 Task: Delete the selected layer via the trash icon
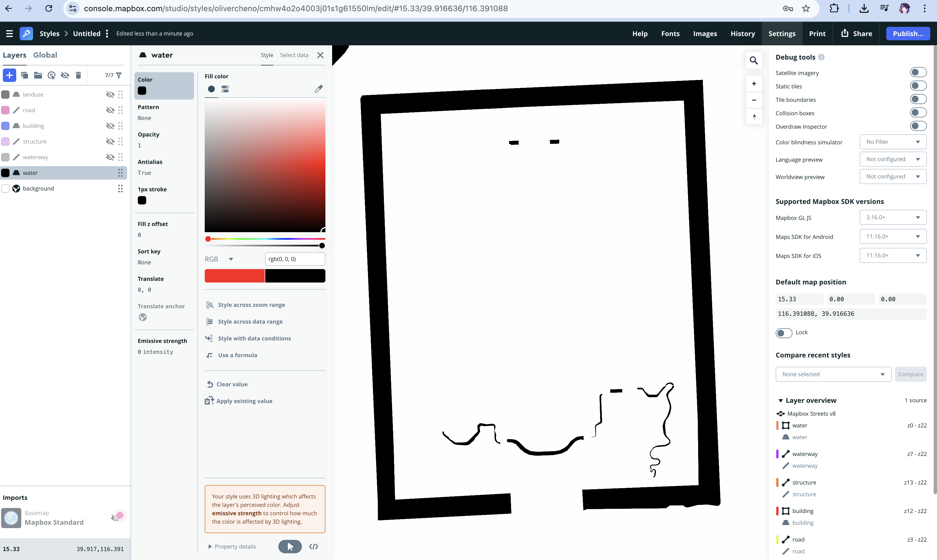pos(78,76)
